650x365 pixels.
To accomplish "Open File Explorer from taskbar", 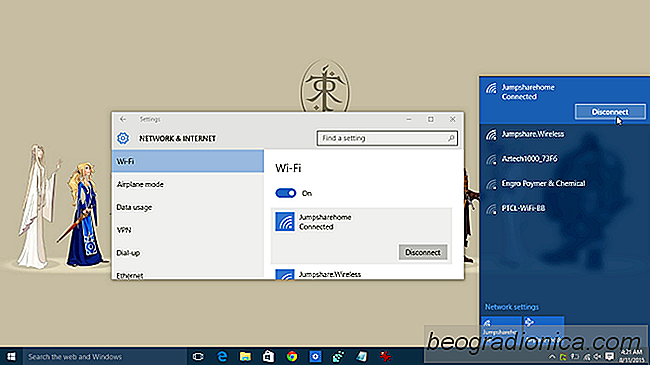I will [245, 356].
